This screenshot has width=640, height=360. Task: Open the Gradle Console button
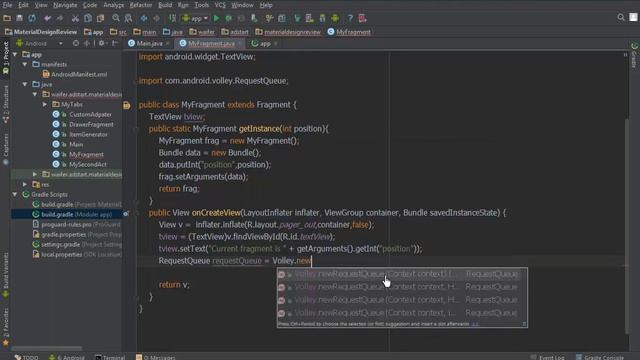pos(600,357)
